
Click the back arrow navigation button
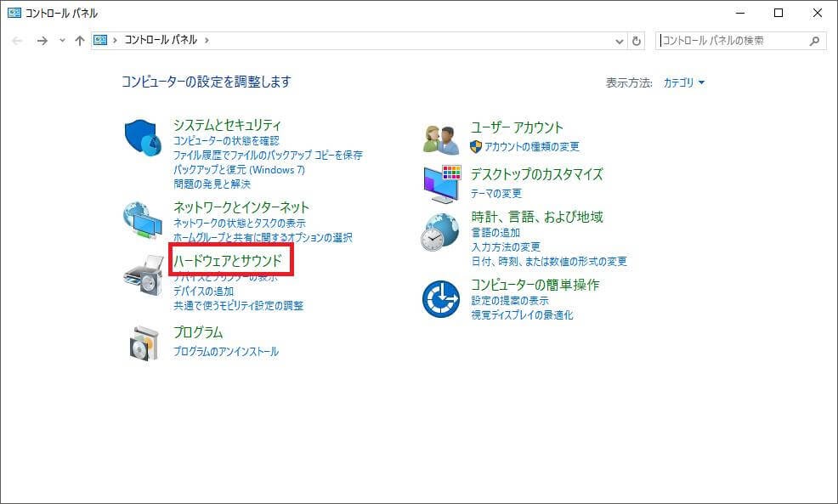[x=17, y=41]
